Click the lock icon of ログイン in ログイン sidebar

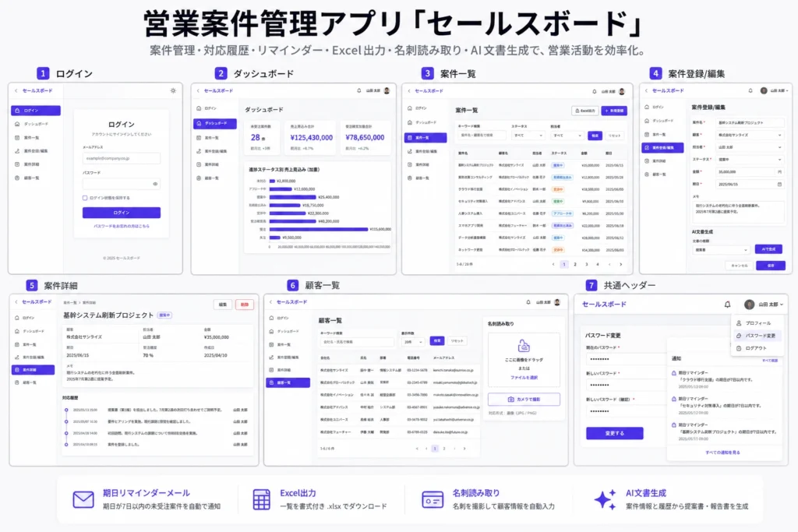coord(17,111)
